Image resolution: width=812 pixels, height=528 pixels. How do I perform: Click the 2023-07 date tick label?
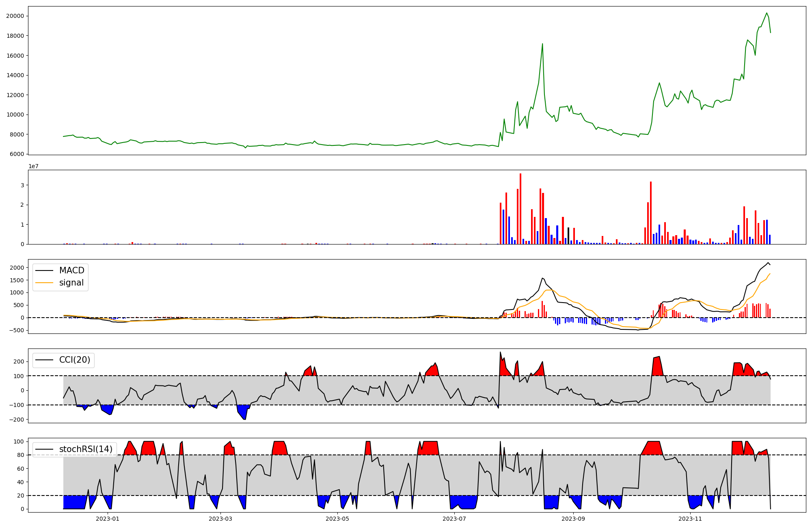pos(454,519)
